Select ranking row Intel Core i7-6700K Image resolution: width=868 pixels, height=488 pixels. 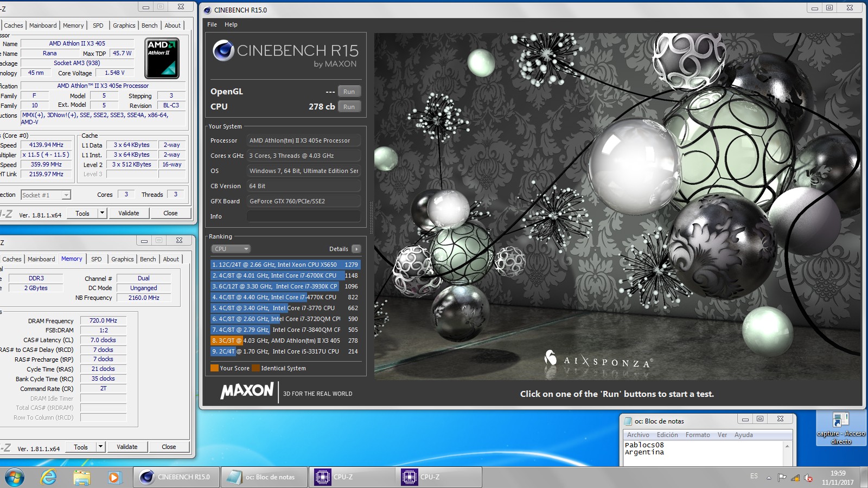click(x=285, y=275)
